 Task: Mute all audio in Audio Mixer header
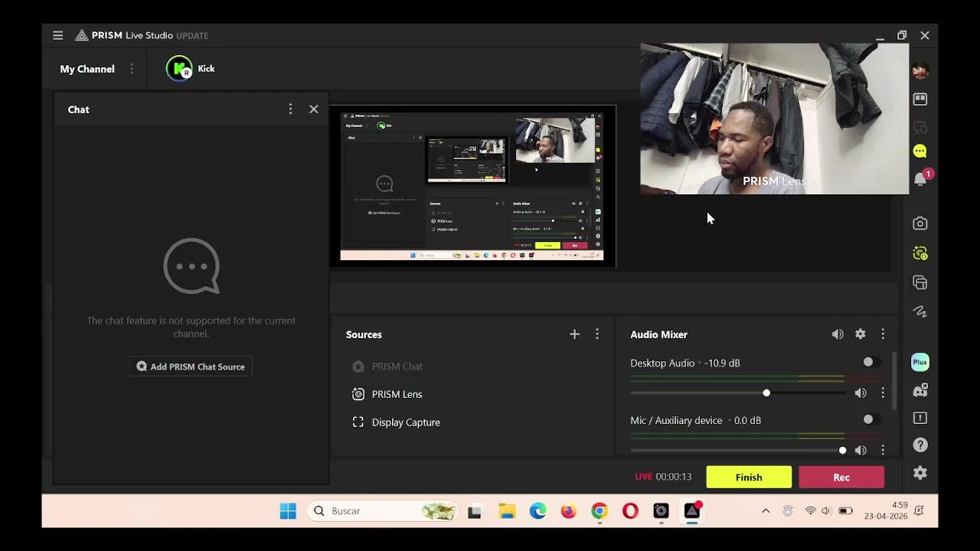838,334
